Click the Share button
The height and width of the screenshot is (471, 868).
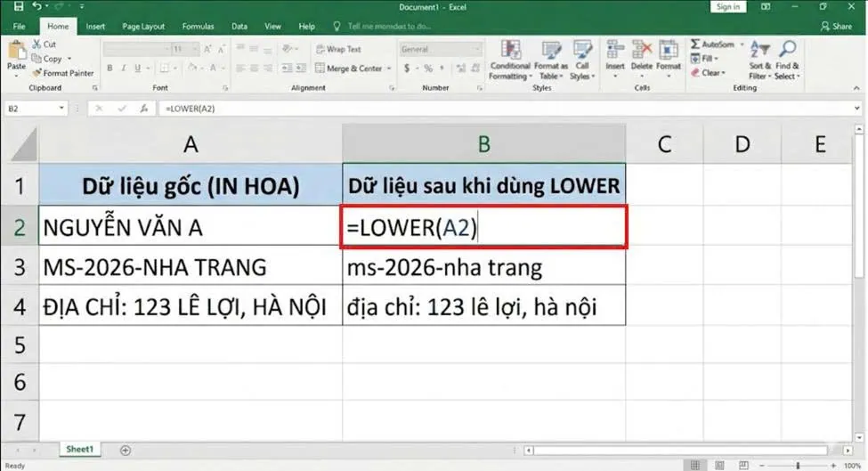tap(837, 26)
